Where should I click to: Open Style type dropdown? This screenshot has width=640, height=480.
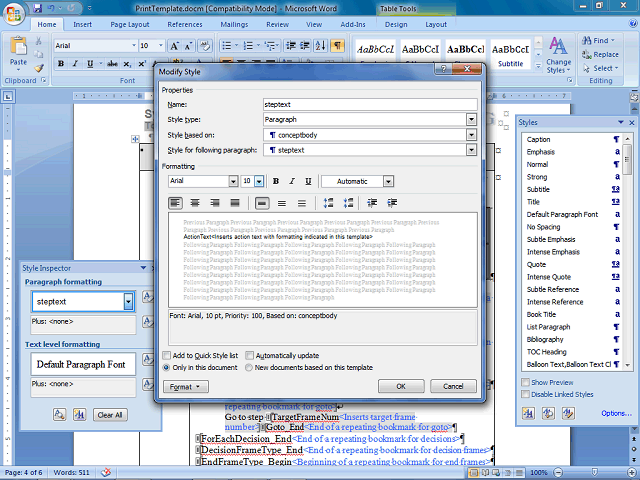click(471, 120)
